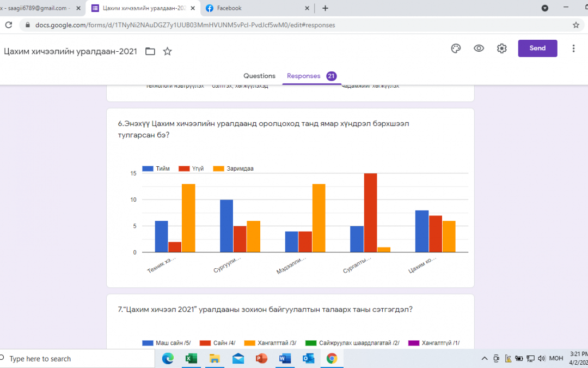Open volume control speaker icon

click(542, 358)
